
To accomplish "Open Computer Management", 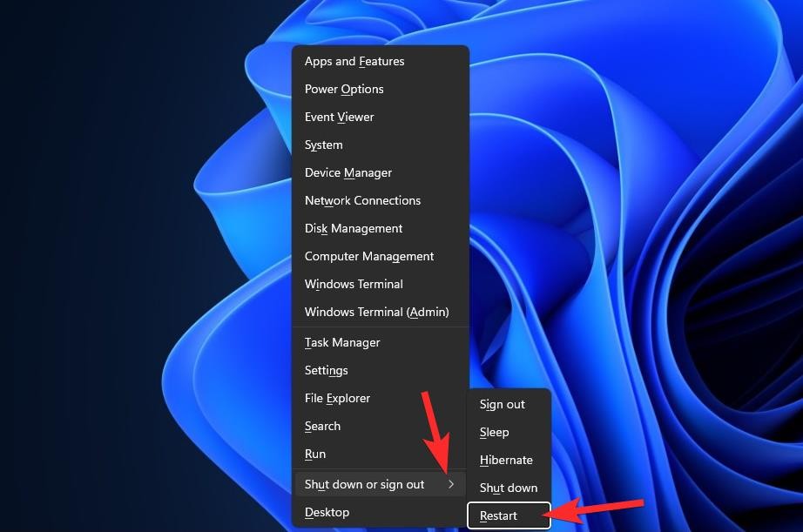I will coord(369,257).
